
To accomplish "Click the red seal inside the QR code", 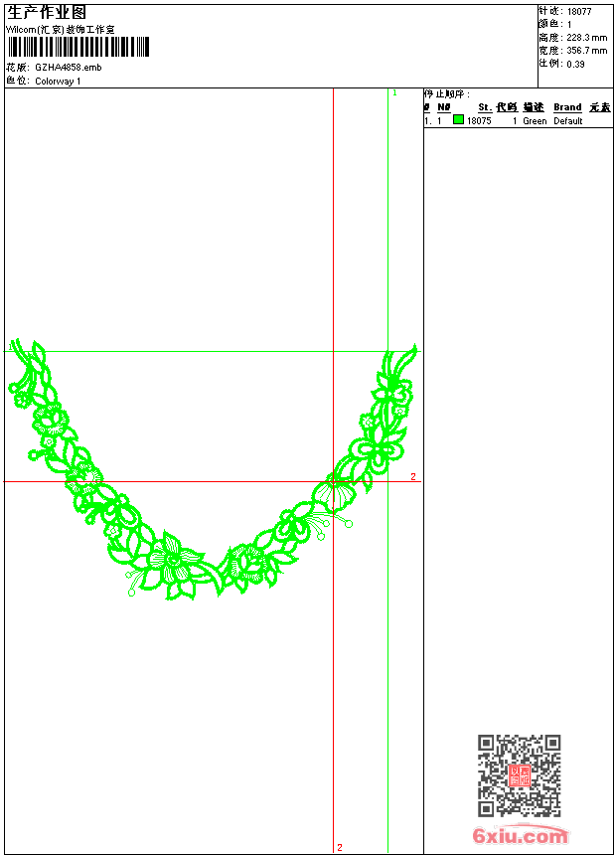I will (x=520, y=775).
